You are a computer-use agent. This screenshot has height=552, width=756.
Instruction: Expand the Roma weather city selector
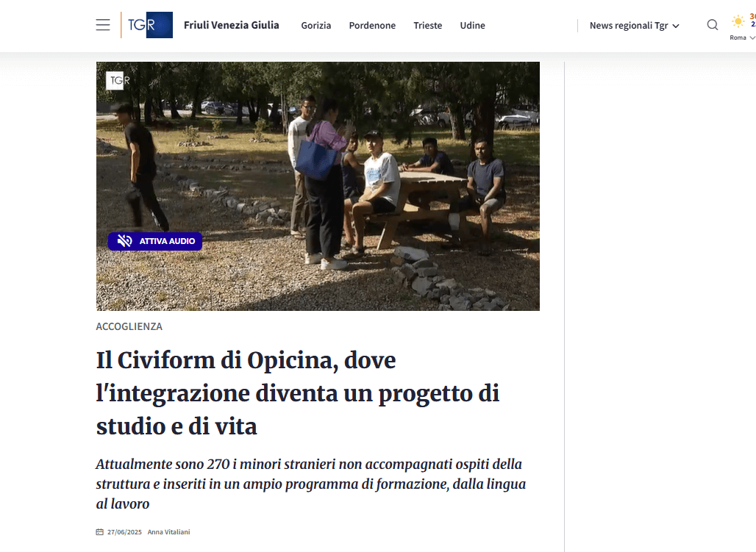pyautogui.click(x=743, y=37)
